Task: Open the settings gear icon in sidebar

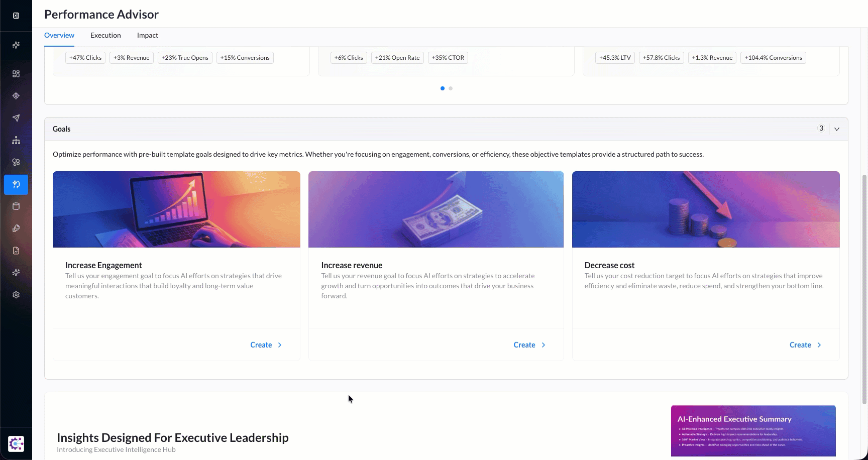Action: coord(16,295)
